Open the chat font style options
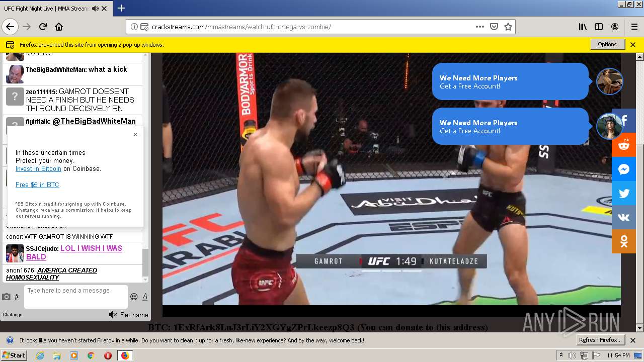This screenshot has width=644, height=362. (145, 297)
